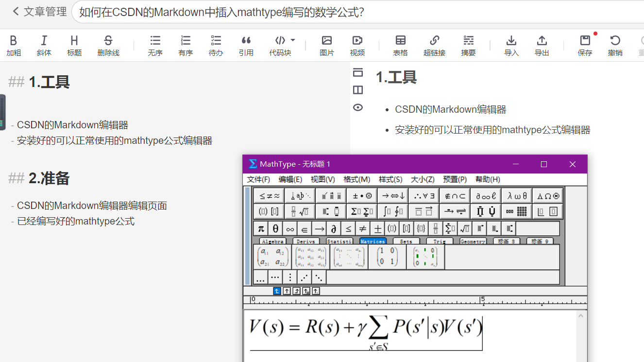Export the article (导出)

click(x=542, y=46)
